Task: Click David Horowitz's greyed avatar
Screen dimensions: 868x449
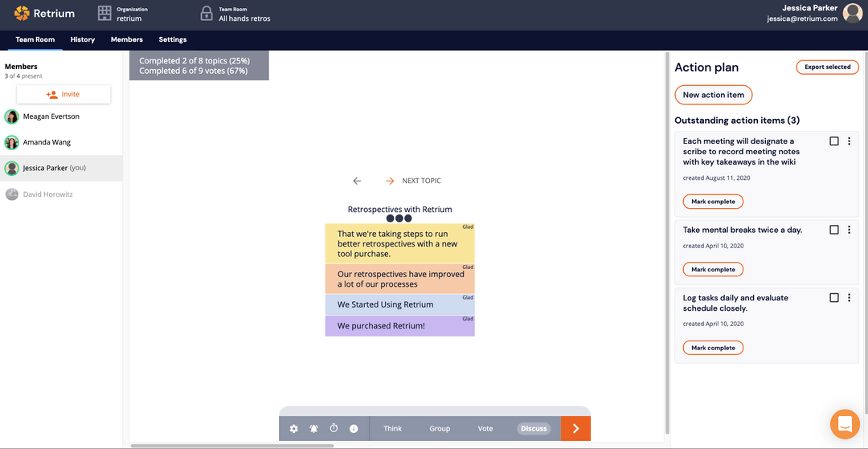Action: pyautogui.click(x=11, y=194)
